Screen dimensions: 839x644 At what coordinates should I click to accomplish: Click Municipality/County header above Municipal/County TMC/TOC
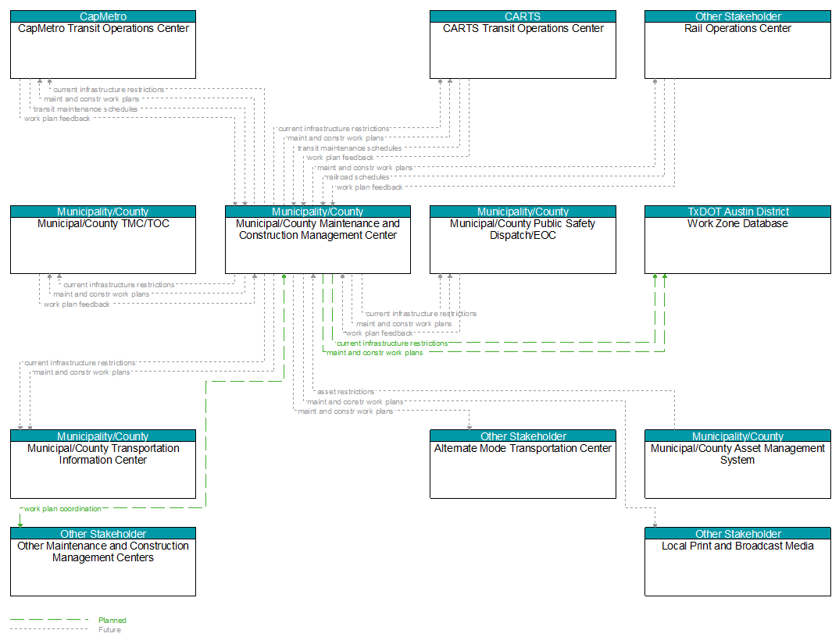tap(103, 212)
